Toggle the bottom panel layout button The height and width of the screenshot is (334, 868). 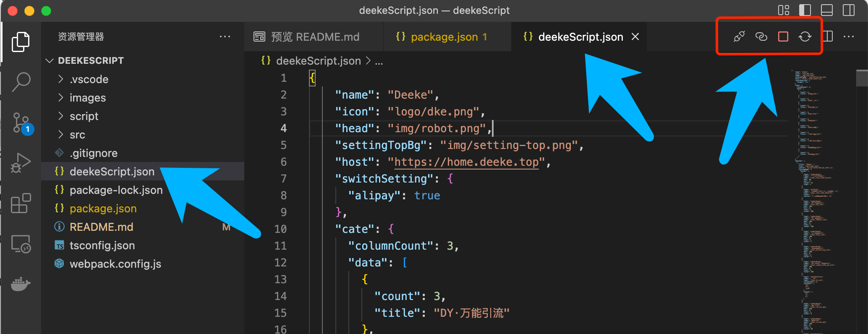point(826,10)
